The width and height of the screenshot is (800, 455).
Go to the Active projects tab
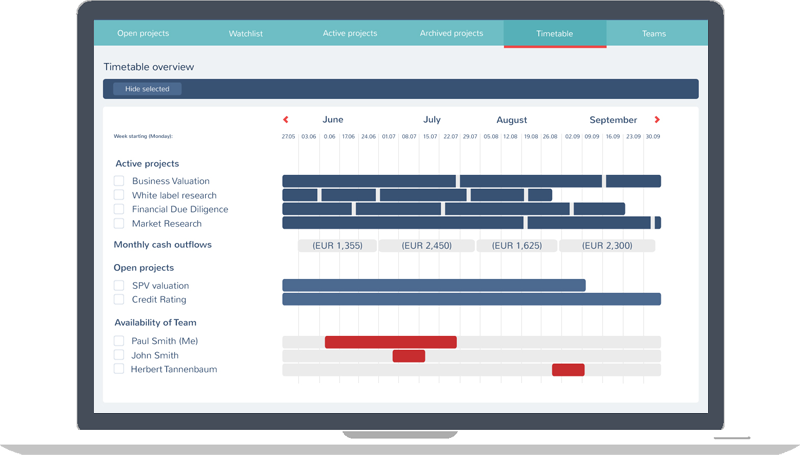(x=350, y=34)
